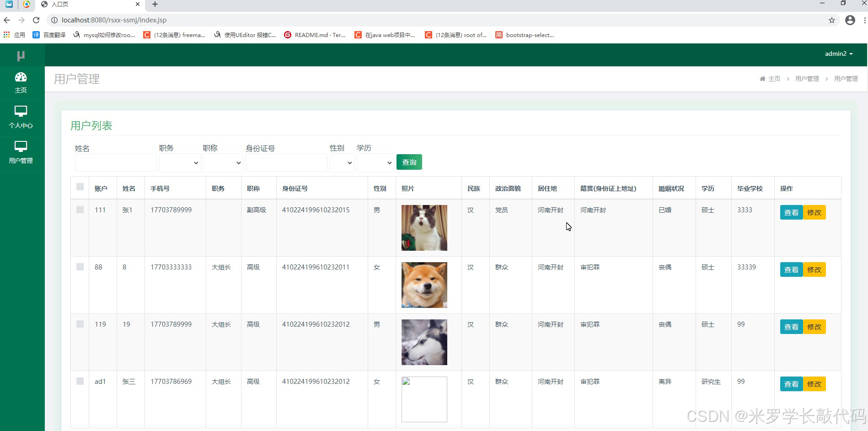The image size is (868, 431).
Task: Click 修改 for account 119
Action: tap(814, 326)
